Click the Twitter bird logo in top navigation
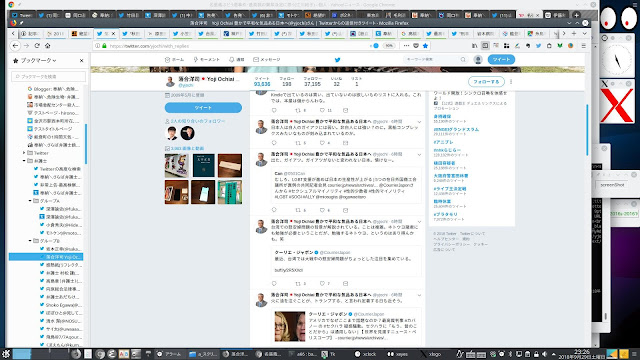The image size is (640, 360). click(x=338, y=60)
